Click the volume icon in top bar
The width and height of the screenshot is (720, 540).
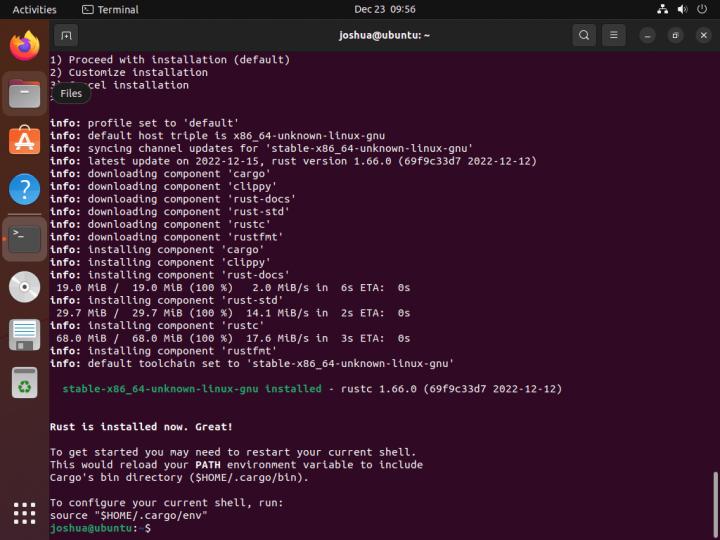(683, 9)
